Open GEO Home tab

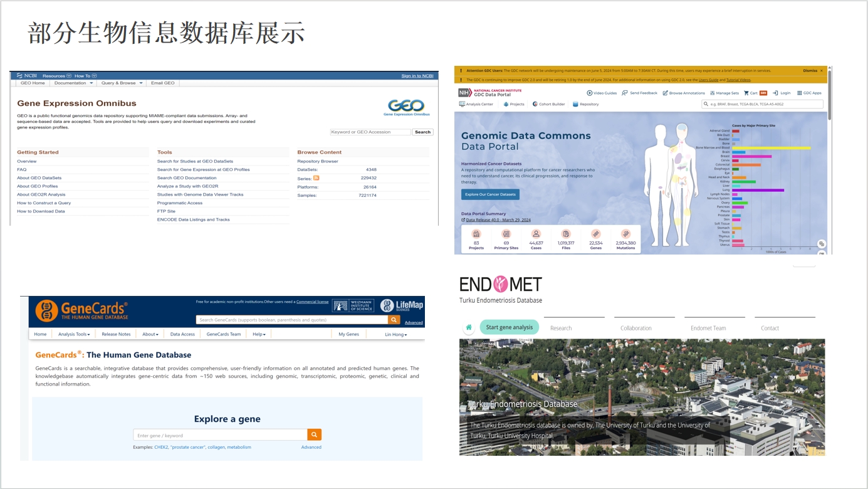[x=33, y=83]
